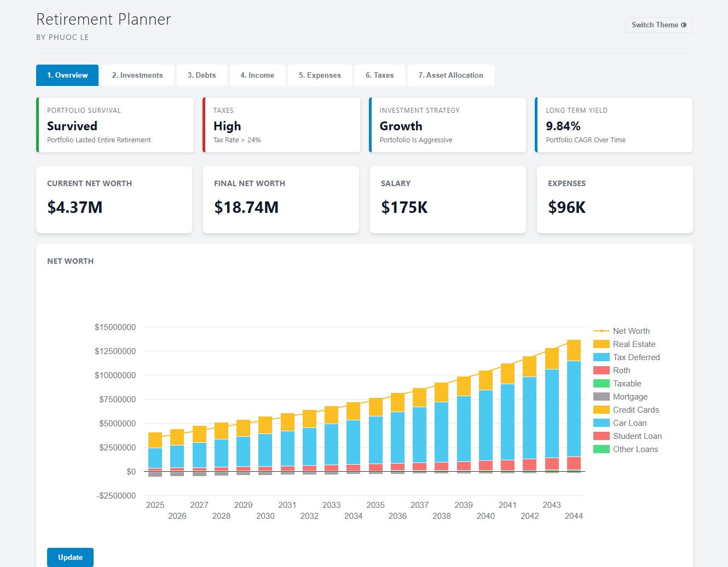Click the Switch Theme button
This screenshot has width=728, height=567.
tap(658, 25)
